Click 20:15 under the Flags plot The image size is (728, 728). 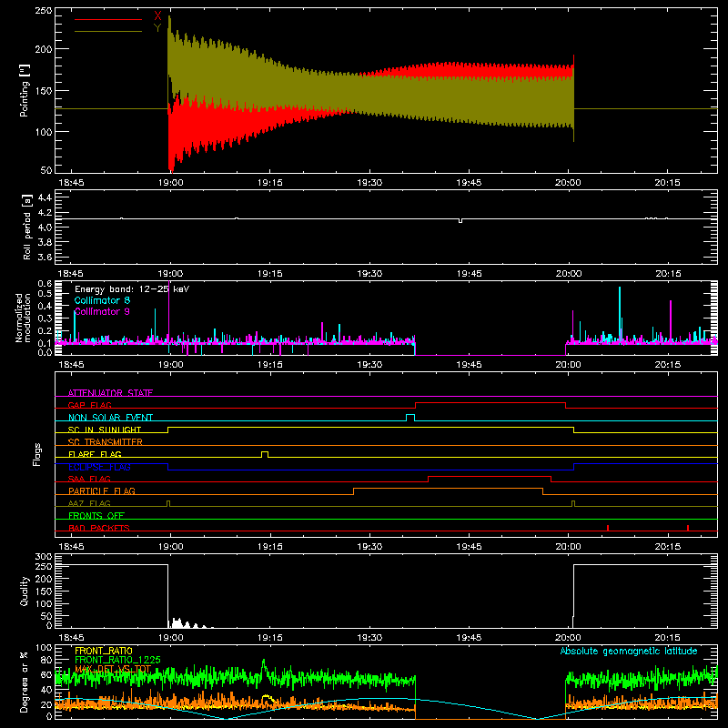[x=668, y=547]
